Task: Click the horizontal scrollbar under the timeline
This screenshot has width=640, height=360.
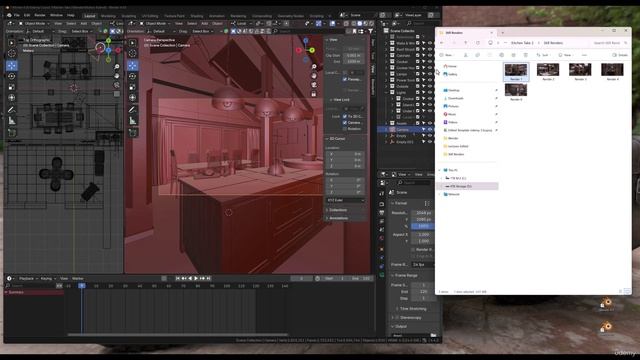Action: coord(178,335)
